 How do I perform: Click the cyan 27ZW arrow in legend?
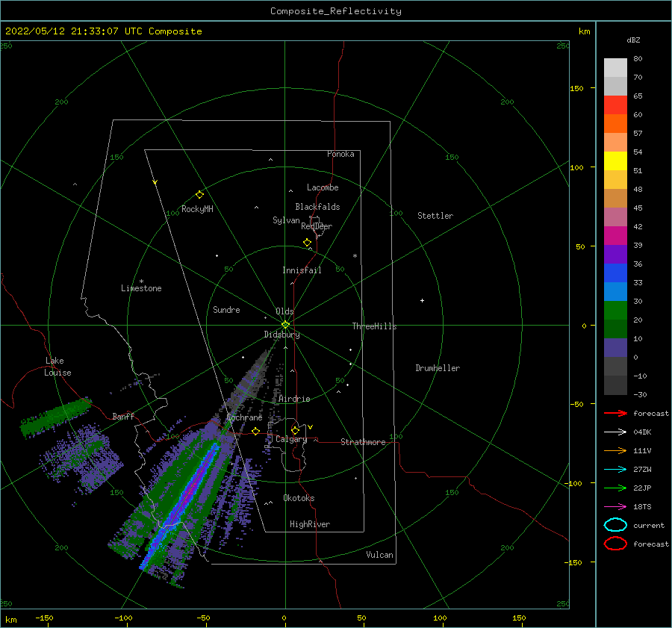(x=615, y=470)
